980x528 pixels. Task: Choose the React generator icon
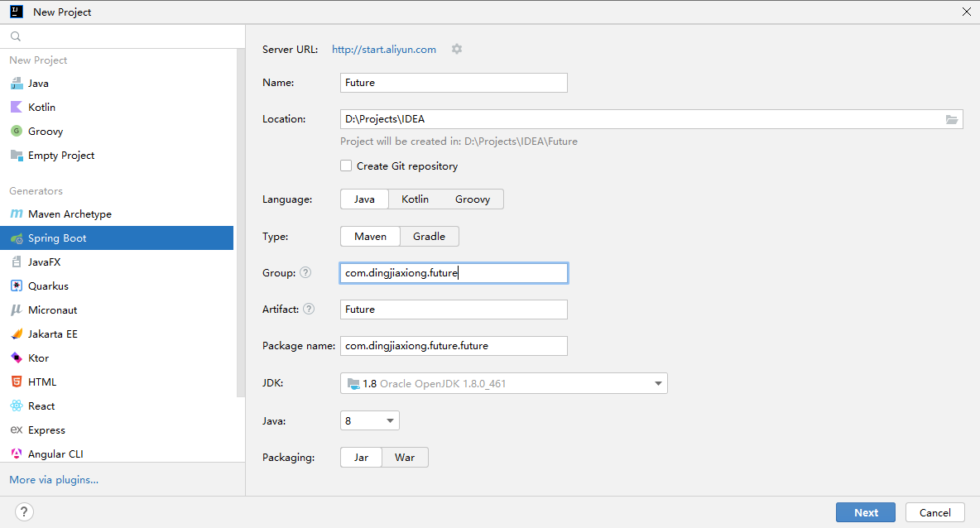click(17, 406)
